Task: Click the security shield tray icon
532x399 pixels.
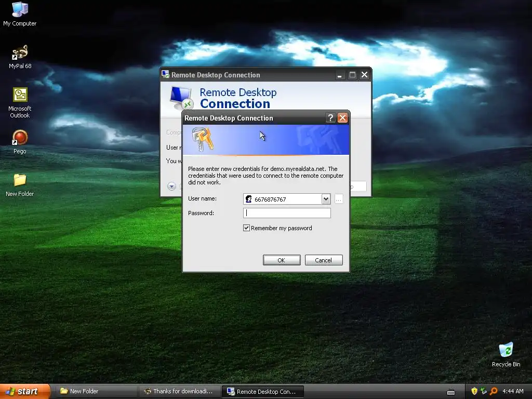Action: coord(474,391)
